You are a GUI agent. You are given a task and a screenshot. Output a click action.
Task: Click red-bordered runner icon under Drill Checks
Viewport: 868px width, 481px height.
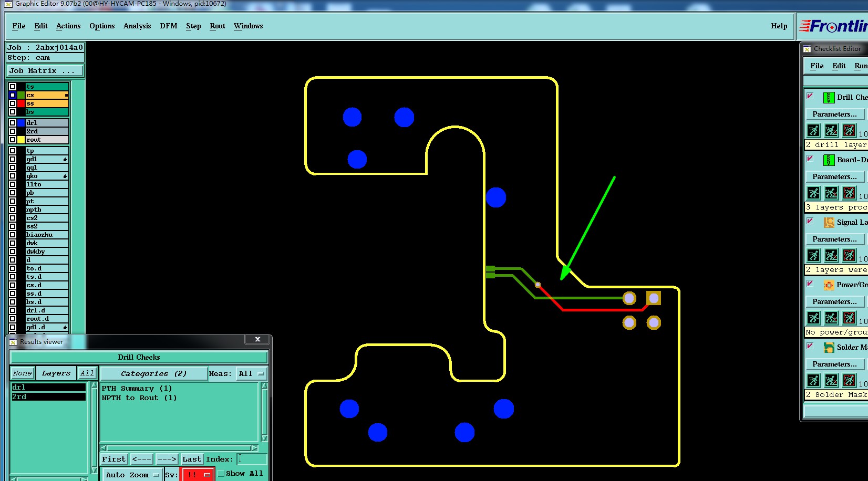point(849,130)
